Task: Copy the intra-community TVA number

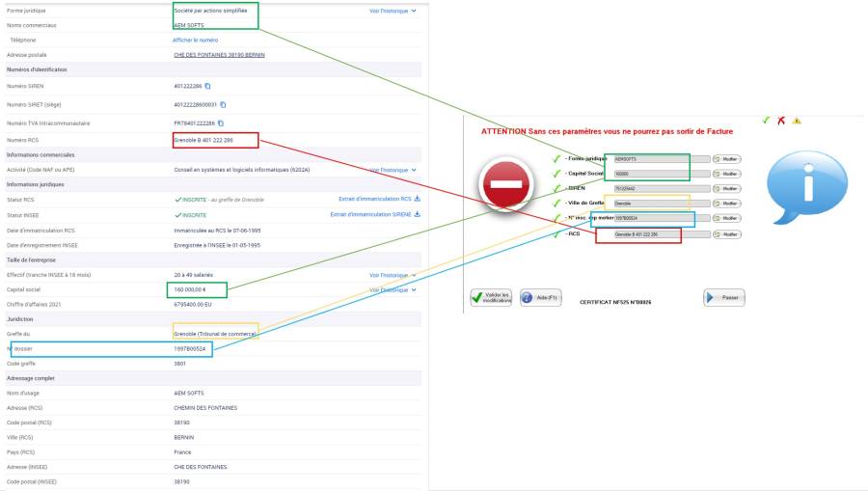Action: [x=220, y=123]
